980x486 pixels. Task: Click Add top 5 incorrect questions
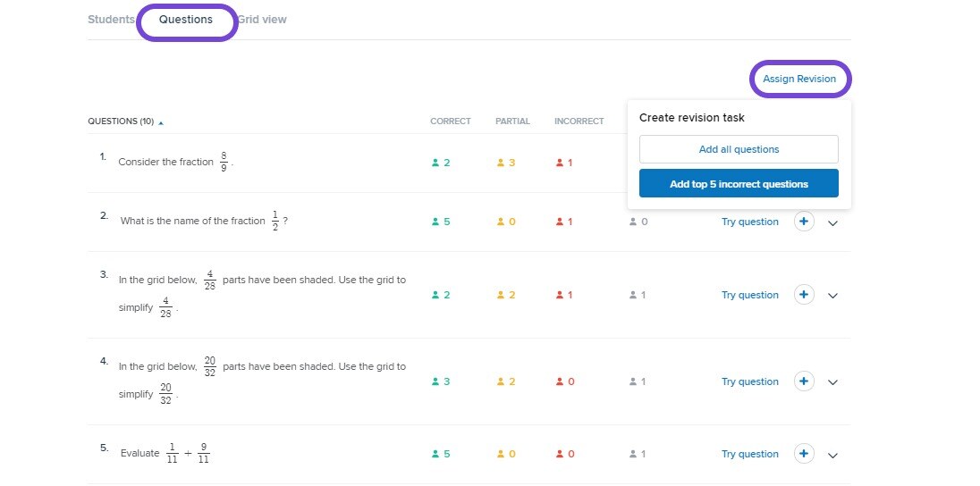click(739, 184)
